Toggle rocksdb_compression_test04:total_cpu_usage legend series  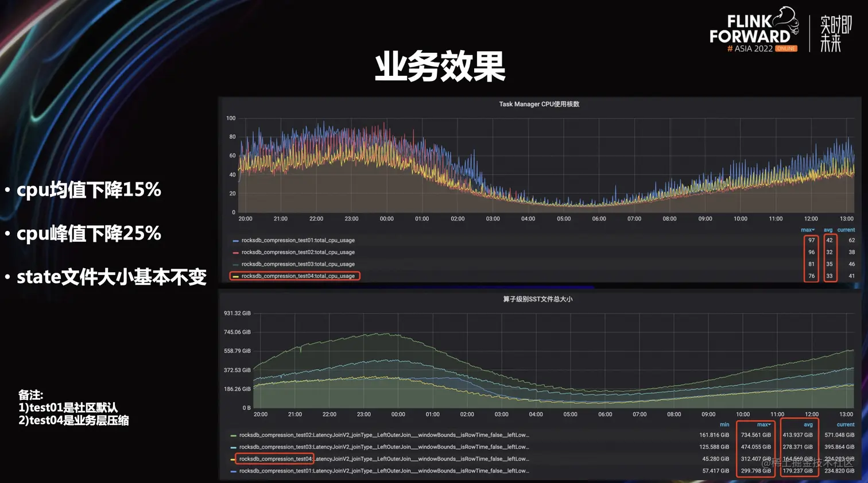pos(298,276)
